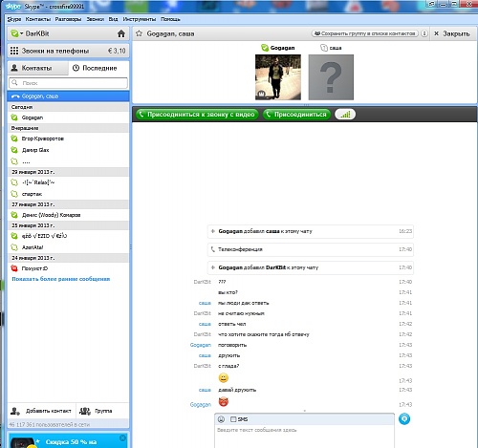The width and height of the screenshot is (478, 448).
Task: Open DarKBit status dropdown arrow
Action: (21, 33)
